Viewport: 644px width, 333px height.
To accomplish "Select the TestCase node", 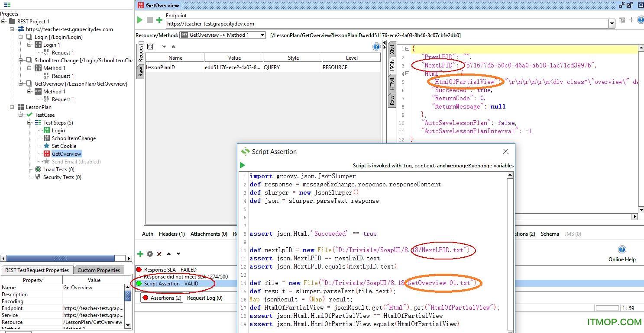I will pos(40,115).
